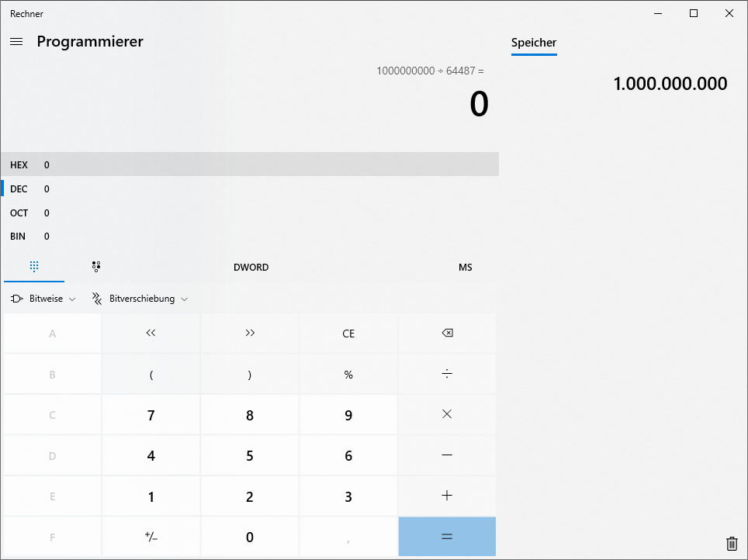Select the OCT number base
The height and width of the screenshot is (560, 748).
250,213
